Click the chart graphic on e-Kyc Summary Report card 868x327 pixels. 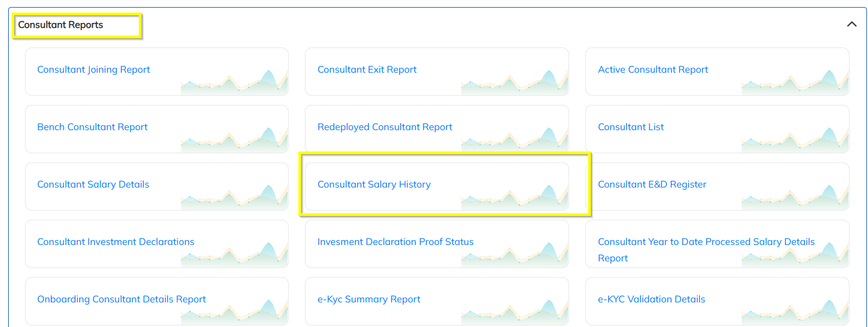(515, 312)
